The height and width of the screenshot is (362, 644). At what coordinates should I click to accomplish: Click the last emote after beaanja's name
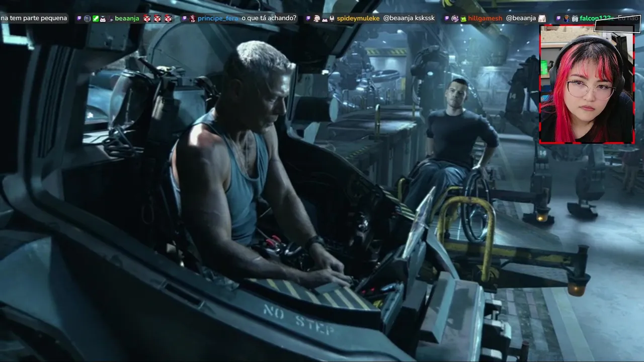pos(168,19)
